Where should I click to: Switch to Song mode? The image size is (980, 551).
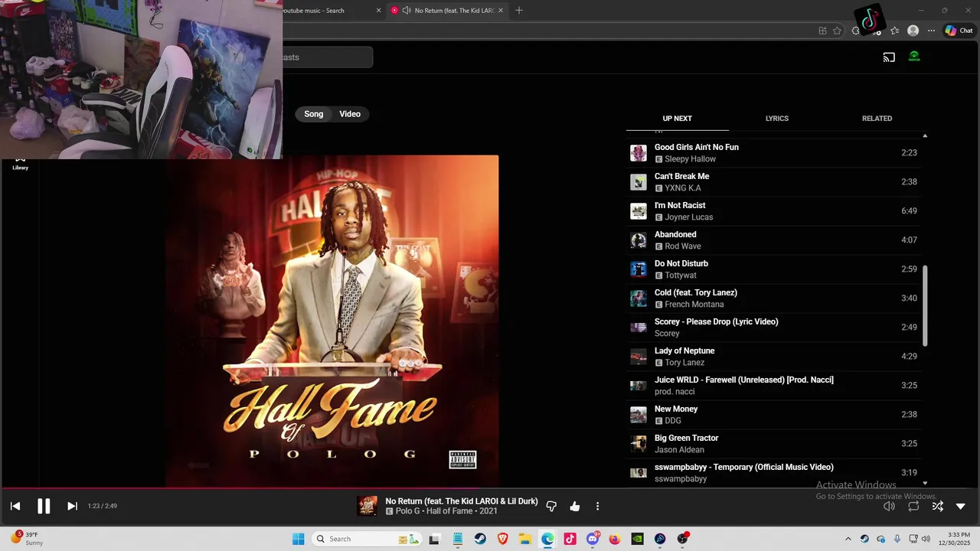[314, 114]
